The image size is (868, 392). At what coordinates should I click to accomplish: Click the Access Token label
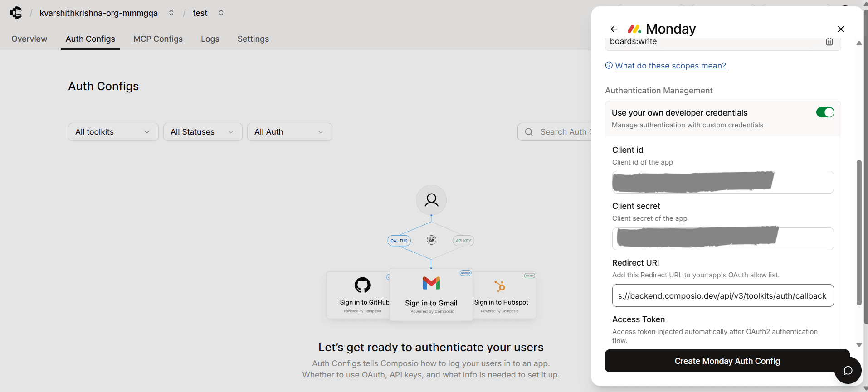point(639,319)
